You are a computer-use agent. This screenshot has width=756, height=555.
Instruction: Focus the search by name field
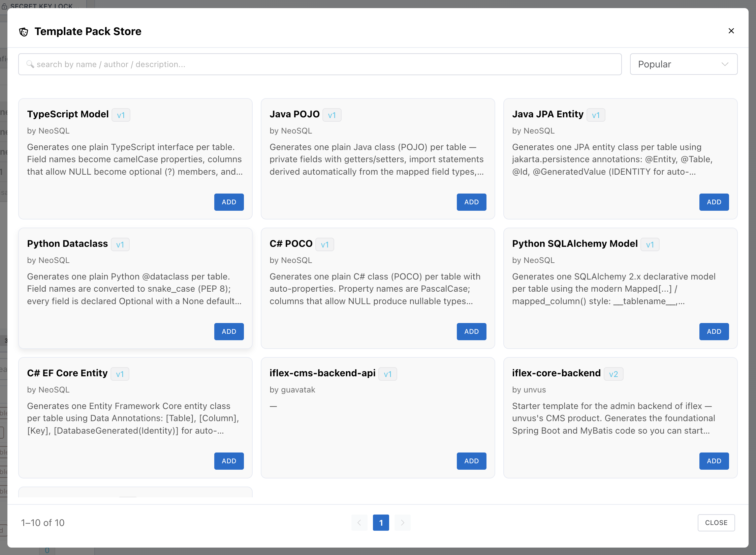(320, 64)
